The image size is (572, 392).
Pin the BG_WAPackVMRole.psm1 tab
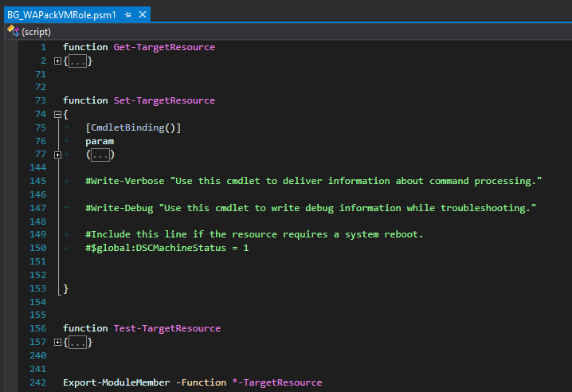point(127,14)
